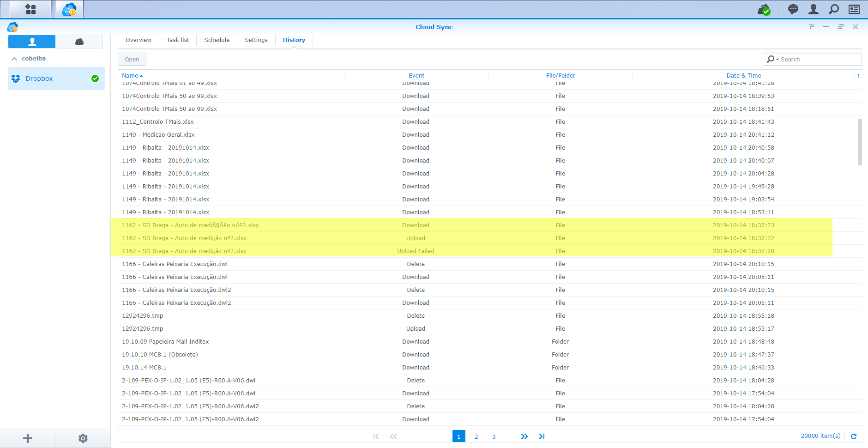The image size is (868, 448).
Task: Select the 1166 - Caleiras Peixaria Execução.dwl Delete row
Action: click(487, 264)
